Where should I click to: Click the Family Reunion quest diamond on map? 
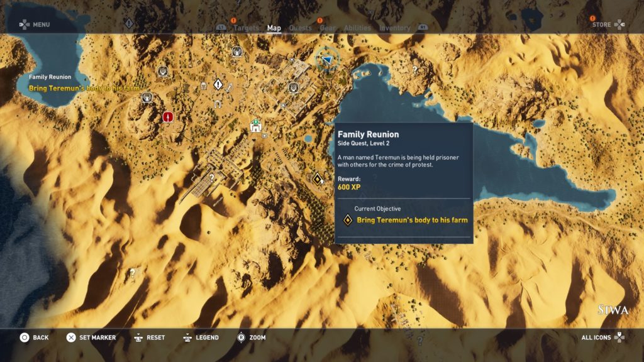318,178
